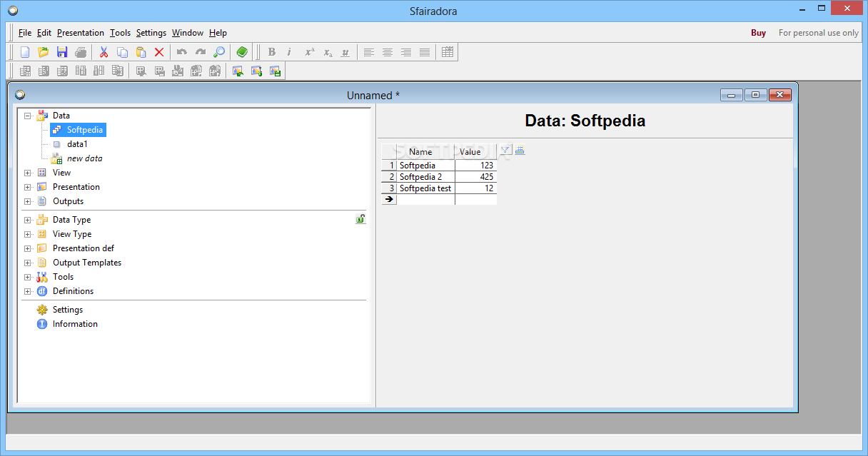868x456 pixels.
Task: Delete using the red X icon
Action: (x=159, y=52)
